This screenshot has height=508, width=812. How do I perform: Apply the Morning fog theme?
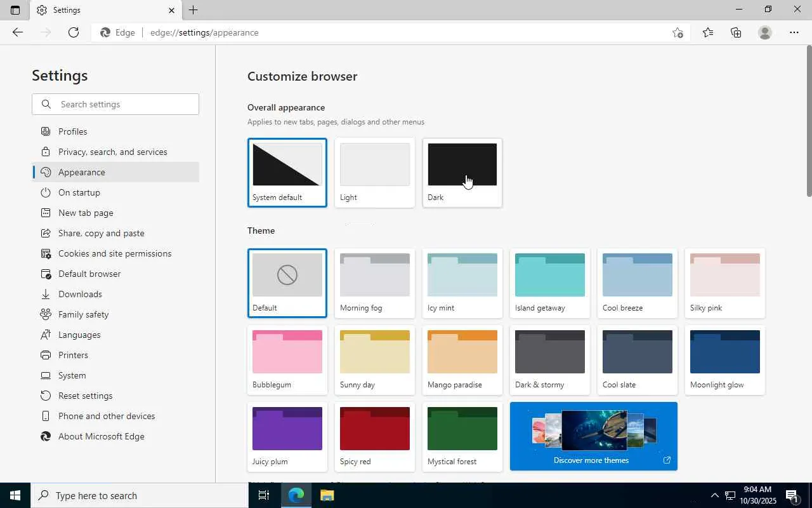(375, 283)
